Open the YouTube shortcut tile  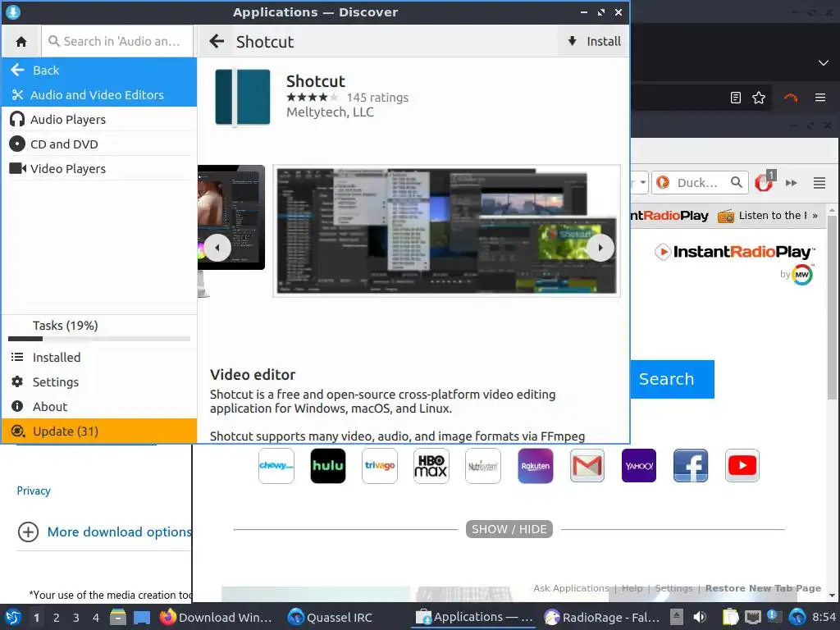tap(742, 466)
